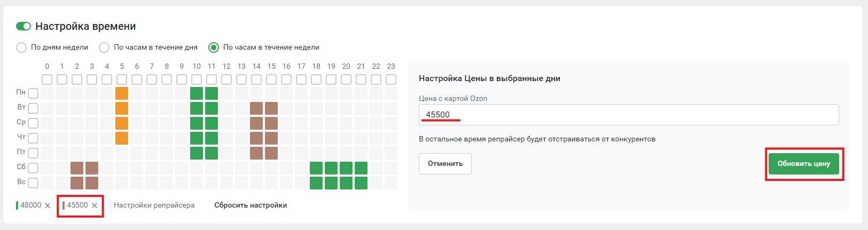Click Настройки репрайсера legend item

point(154,205)
